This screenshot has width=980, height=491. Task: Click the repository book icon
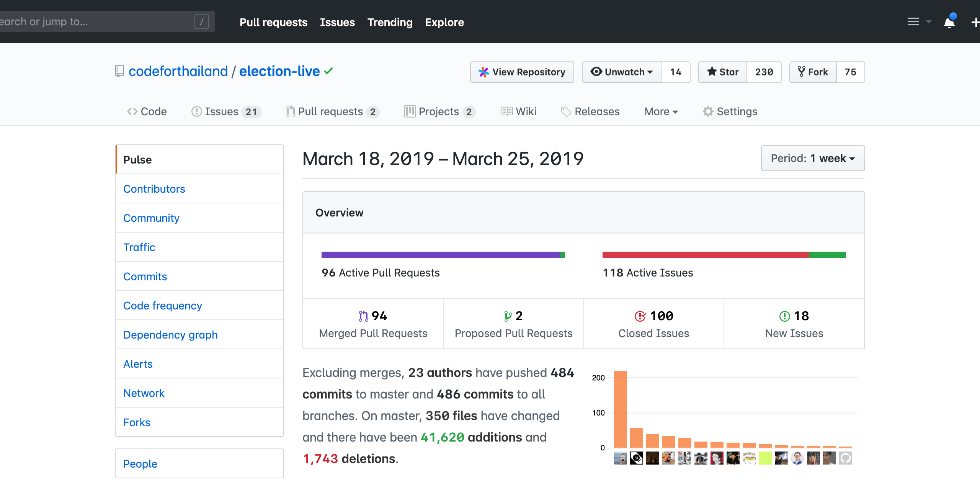119,71
